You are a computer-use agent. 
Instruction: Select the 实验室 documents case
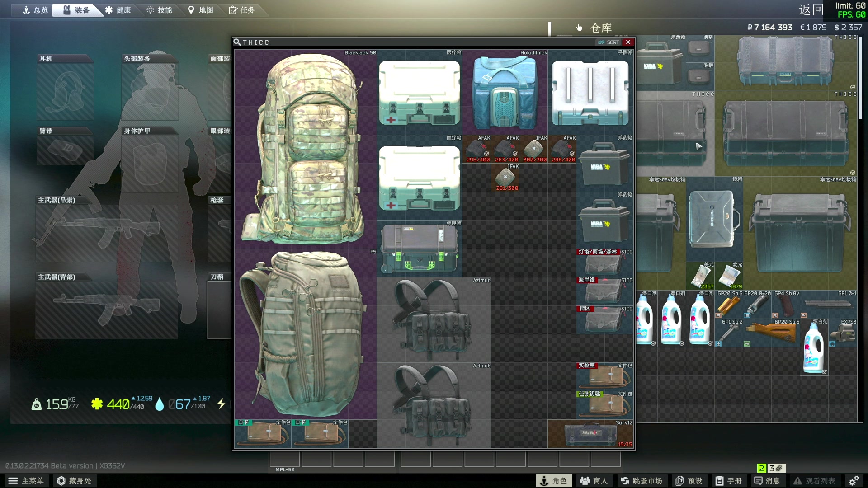605,377
